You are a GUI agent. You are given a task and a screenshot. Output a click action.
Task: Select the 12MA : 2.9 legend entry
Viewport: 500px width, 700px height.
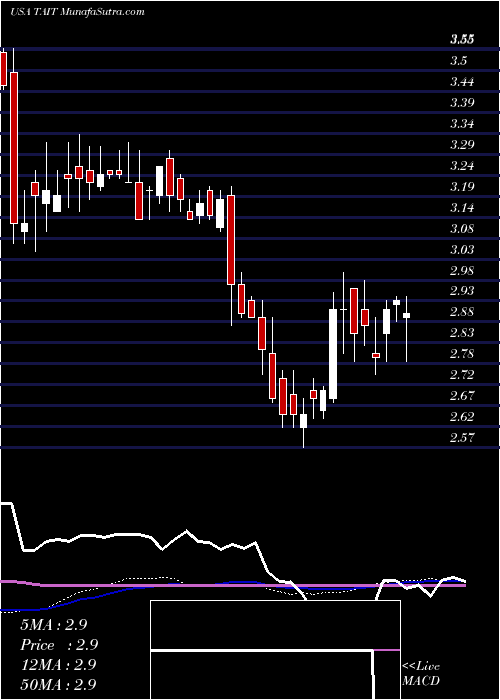pyautogui.click(x=58, y=665)
